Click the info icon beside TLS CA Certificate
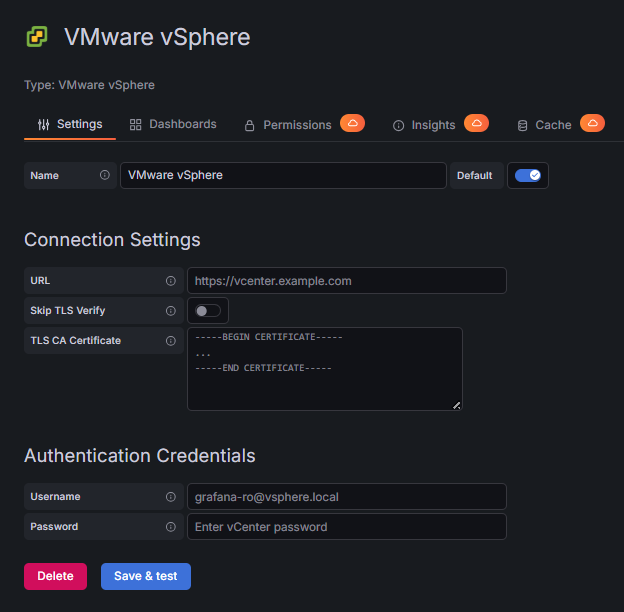 click(x=171, y=341)
